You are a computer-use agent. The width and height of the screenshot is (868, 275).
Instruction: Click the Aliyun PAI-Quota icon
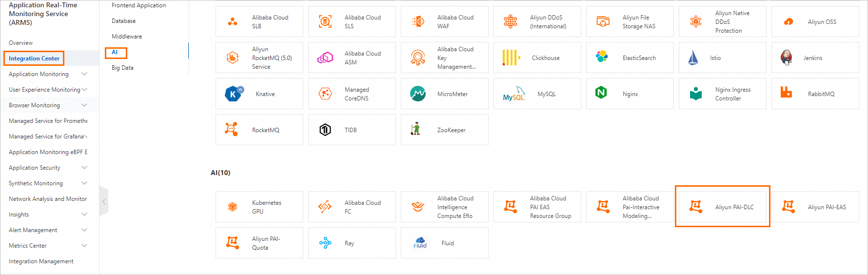pos(233,242)
